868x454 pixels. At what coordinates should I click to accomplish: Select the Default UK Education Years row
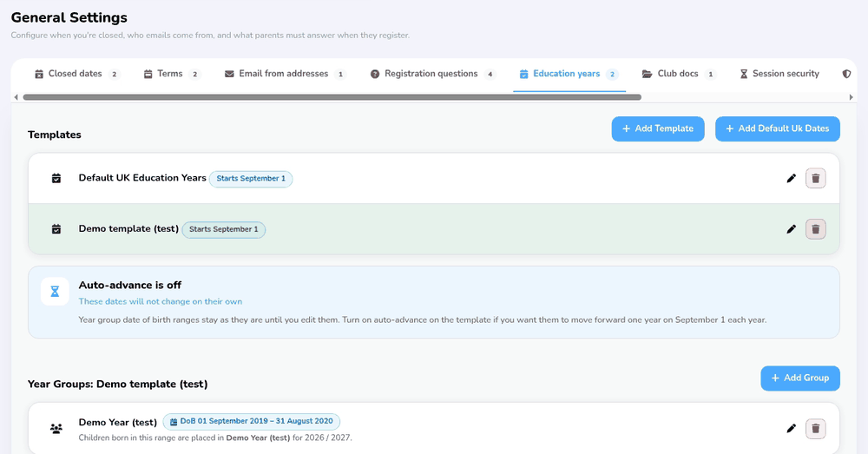(x=434, y=178)
